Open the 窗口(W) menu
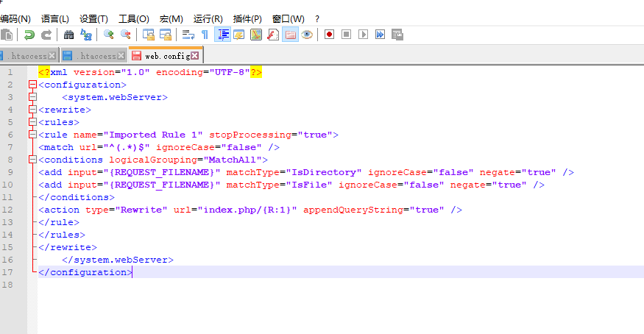 pos(289,19)
